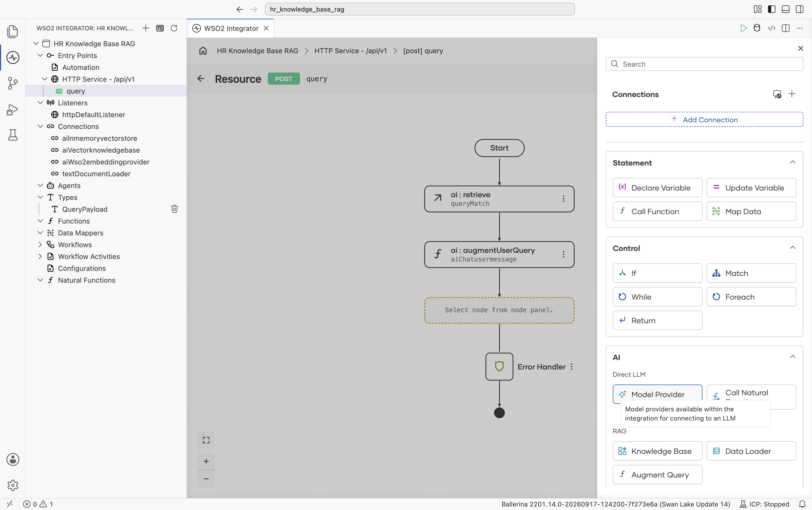Collapse the AI section
This screenshot has height=510, width=812.
coord(793,357)
